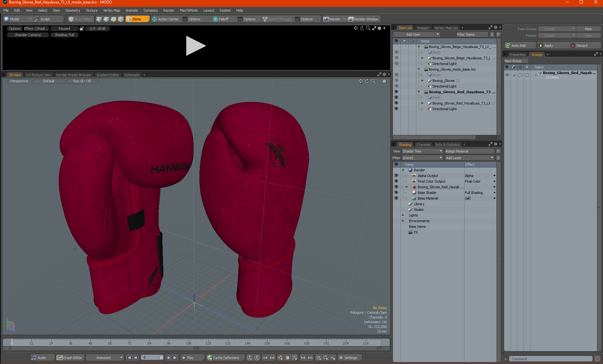Select the Materials selection mode cube icon
The height and width of the screenshot is (364, 603).
coord(121,19)
